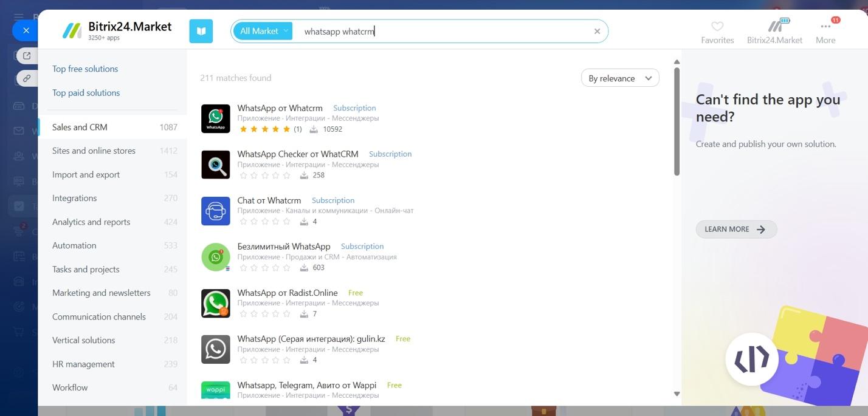The width and height of the screenshot is (868, 416).
Task: Open the More menu with 11 badge
Action: (825, 32)
